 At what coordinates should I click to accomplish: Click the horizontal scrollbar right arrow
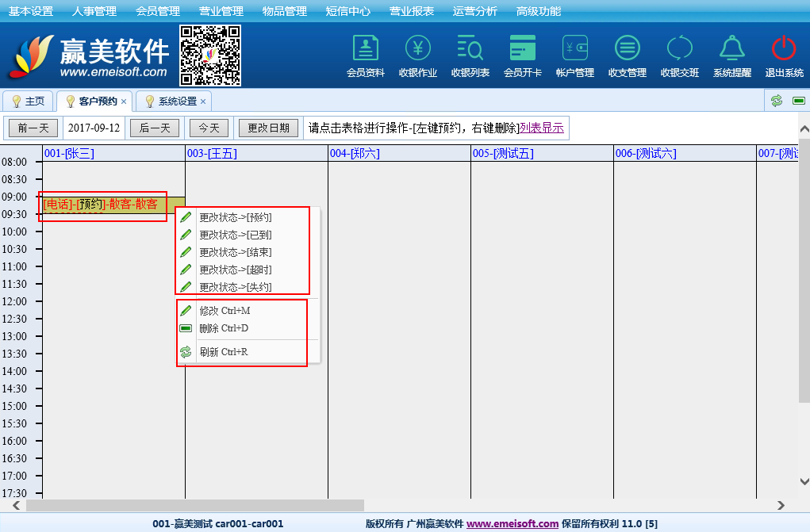[x=781, y=505]
